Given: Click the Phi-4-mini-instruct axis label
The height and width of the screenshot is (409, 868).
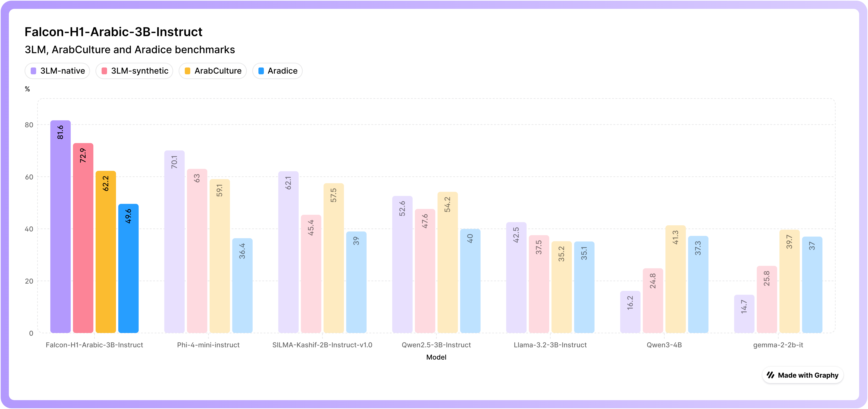Looking at the screenshot, I should click(x=208, y=345).
